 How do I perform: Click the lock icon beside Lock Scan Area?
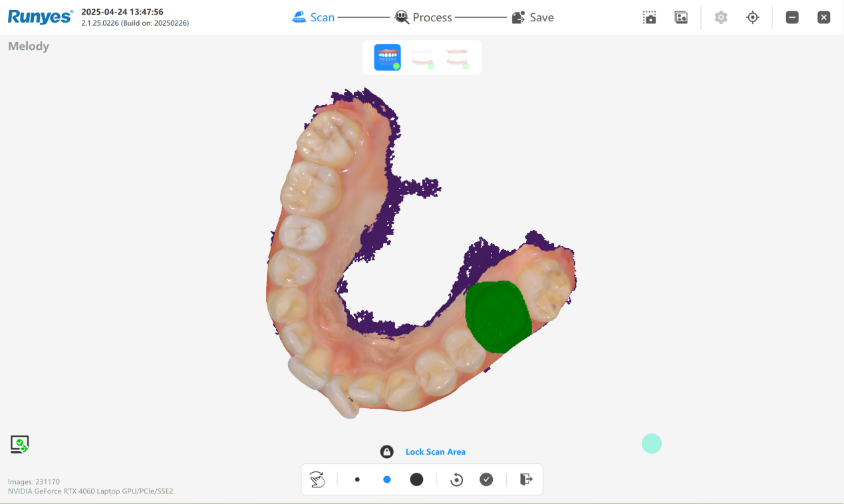tap(387, 452)
